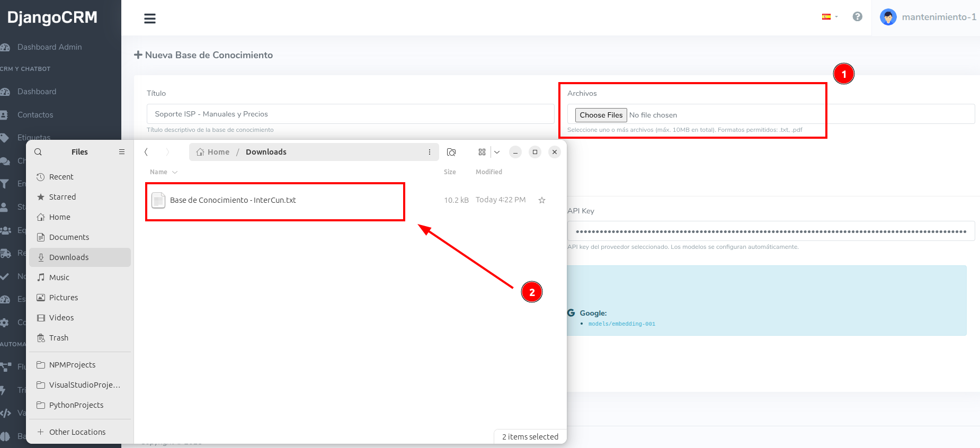Click the Choose Files button
This screenshot has height=448, width=980.
point(601,115)
